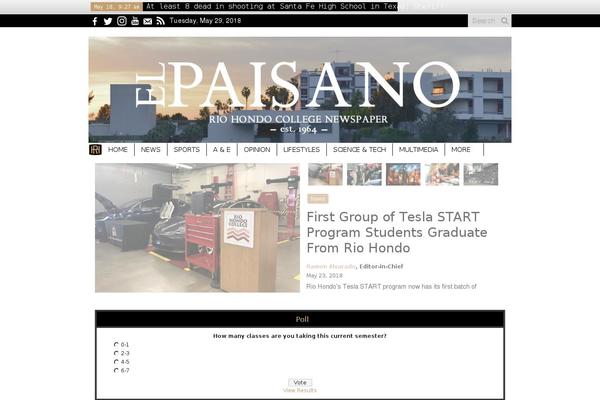Open the YouTube icon
Screen dimensions: 600x400
135,21
